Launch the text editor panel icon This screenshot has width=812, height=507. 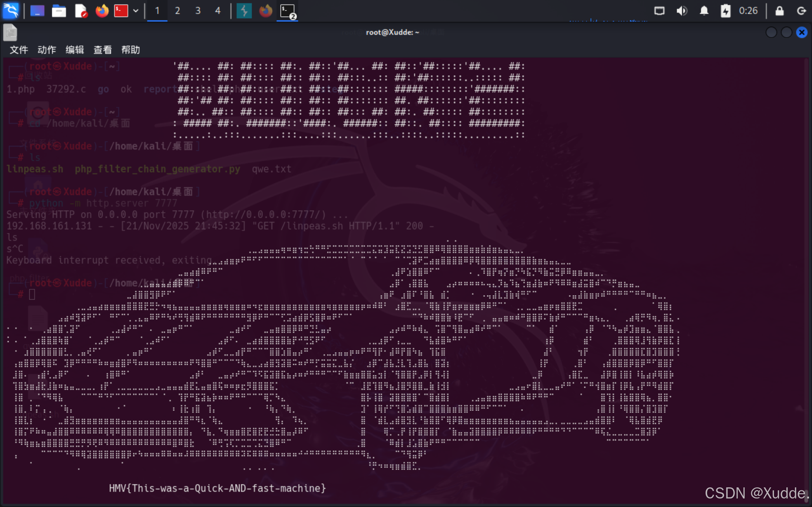pyautogui.click(x=80, y=11)
